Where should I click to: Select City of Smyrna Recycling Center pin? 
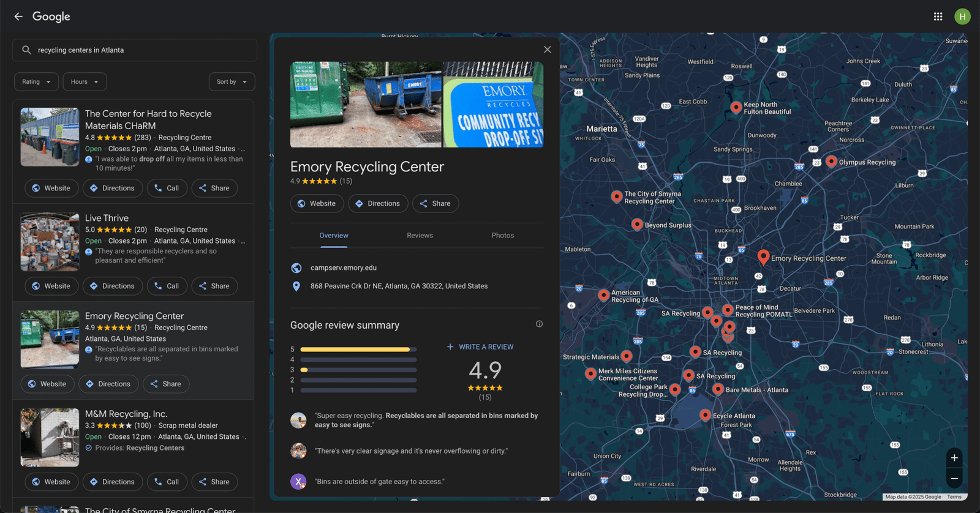(617, 197)
